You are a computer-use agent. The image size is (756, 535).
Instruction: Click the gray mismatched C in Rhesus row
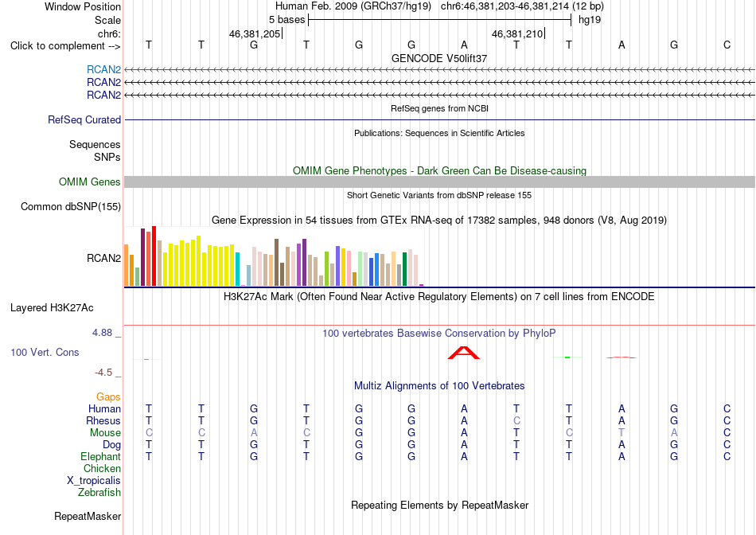coord(516,420)
